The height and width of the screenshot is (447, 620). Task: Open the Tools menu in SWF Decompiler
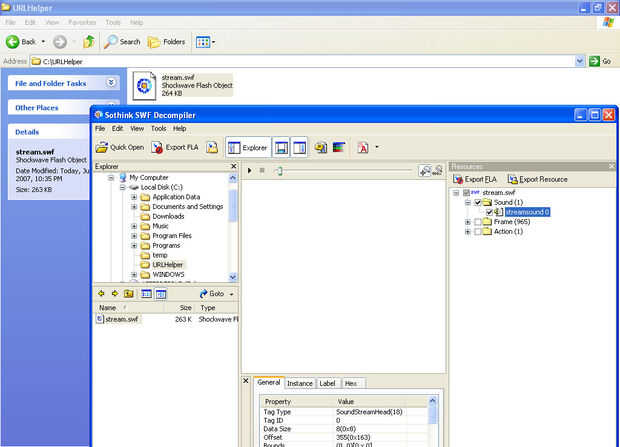[x=158, y=129]
